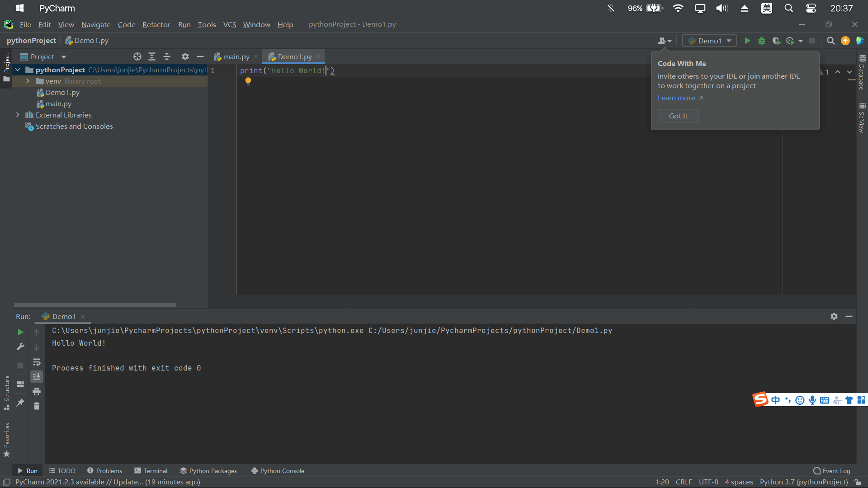Viewport: 868px width, 488px height.
Task: Open Project panel options gear
Action: coord(185,56)
